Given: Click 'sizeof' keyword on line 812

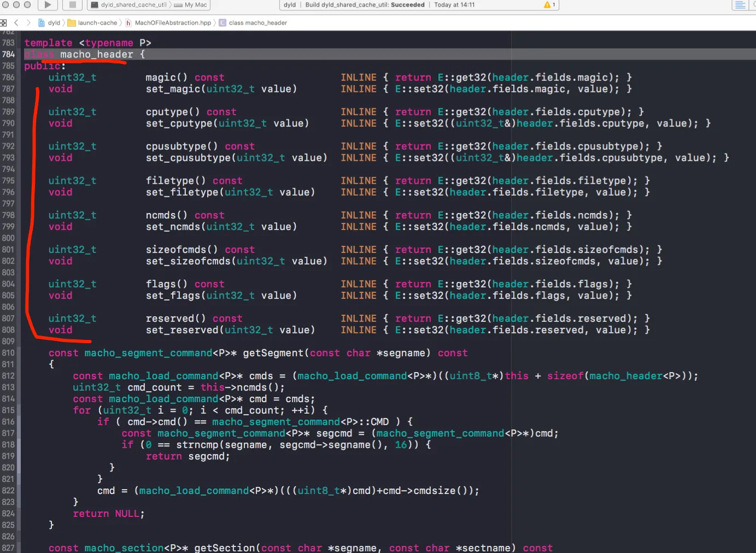Looking at the screenshot, I should pos(566,376).
